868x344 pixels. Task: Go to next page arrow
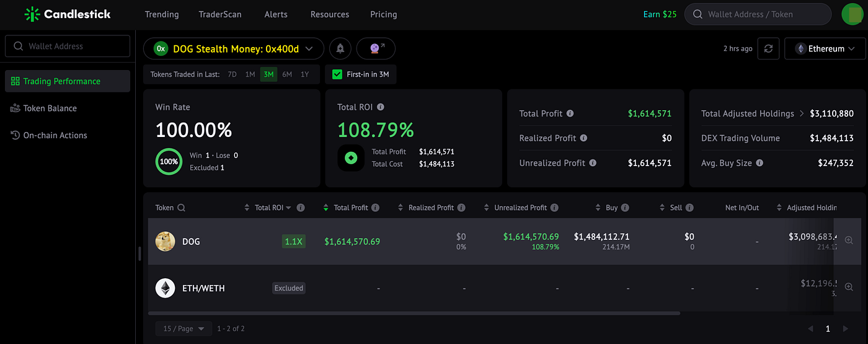pyautogui.click(x=844, y=329)
